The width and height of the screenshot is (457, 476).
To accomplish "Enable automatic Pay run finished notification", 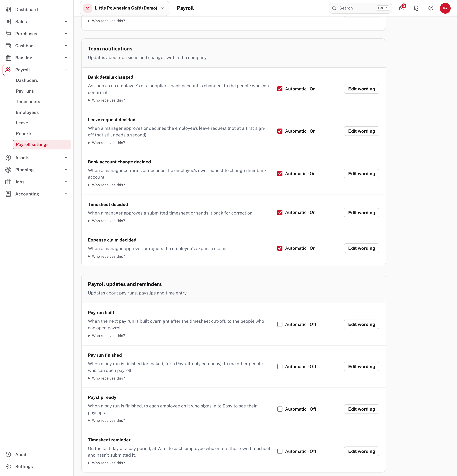I will [280, 367].
